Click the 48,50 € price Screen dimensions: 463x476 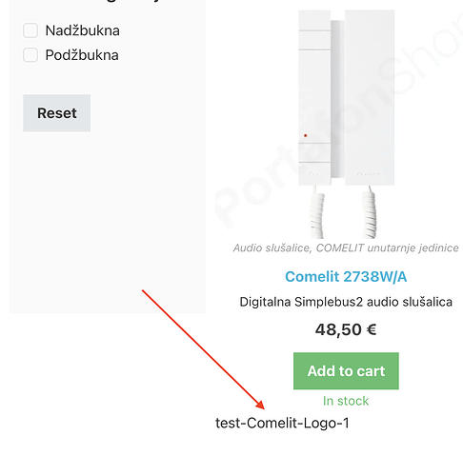pos(346,329)
